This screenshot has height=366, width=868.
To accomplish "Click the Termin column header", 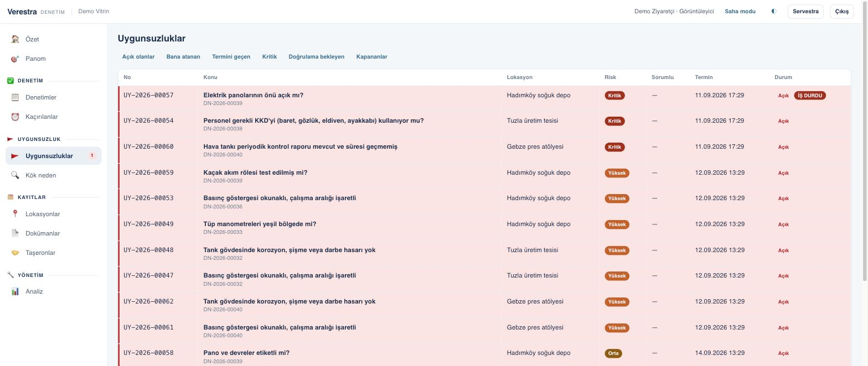I will pyautogui.click(x=704, y=77).
